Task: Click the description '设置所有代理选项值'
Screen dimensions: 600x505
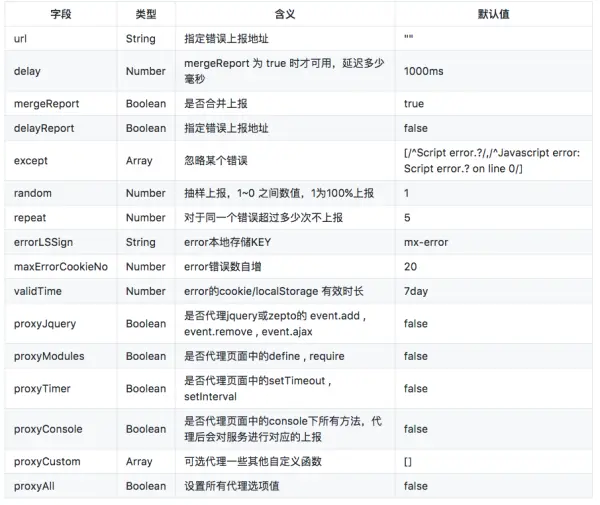Action: pos(232,486)
